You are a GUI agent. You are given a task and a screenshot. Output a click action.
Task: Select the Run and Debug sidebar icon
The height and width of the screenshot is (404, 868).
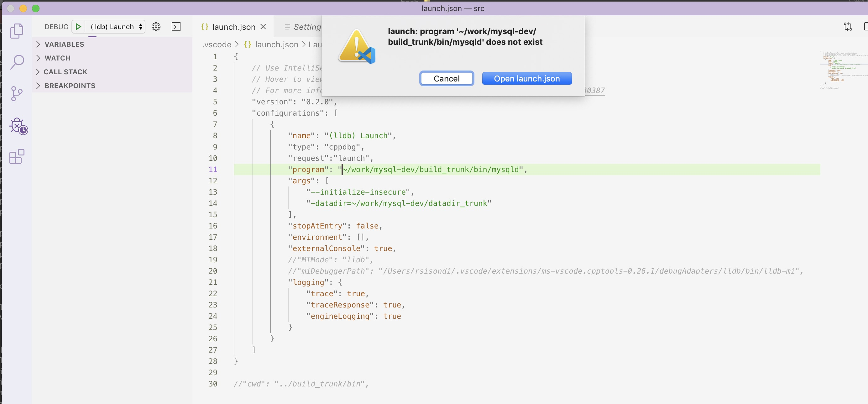pos(18,126)
